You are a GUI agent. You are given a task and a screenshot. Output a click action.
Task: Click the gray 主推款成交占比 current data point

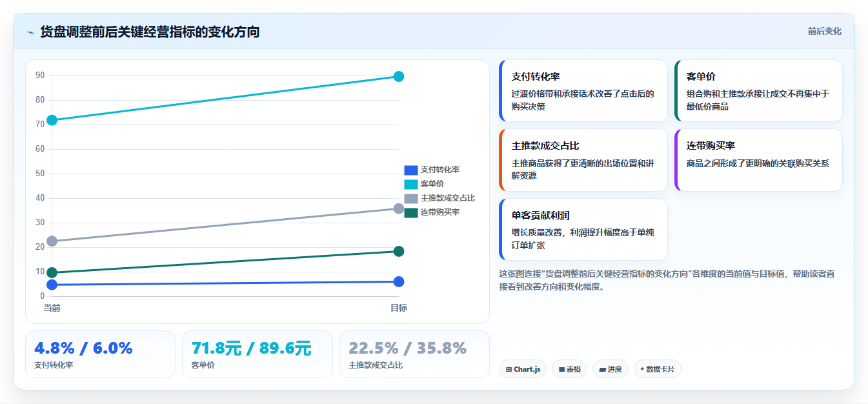52,241
